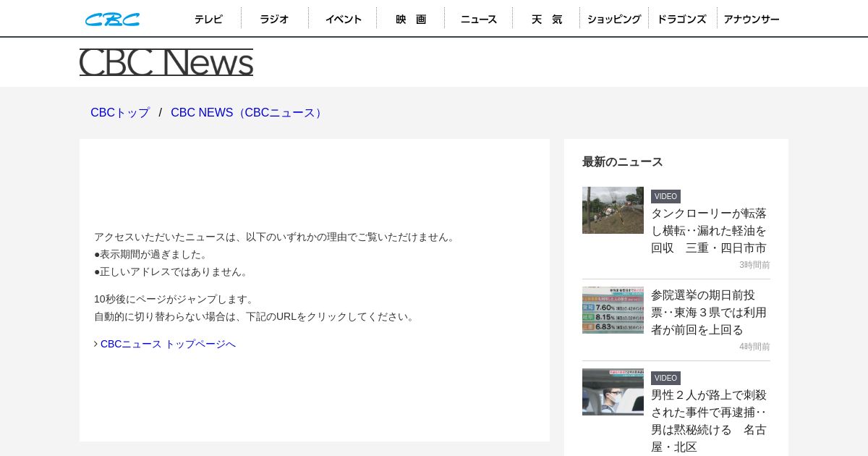Go to the イベント section
The image size is (868, 456).
pyautogui.click(x=343, y=20)
